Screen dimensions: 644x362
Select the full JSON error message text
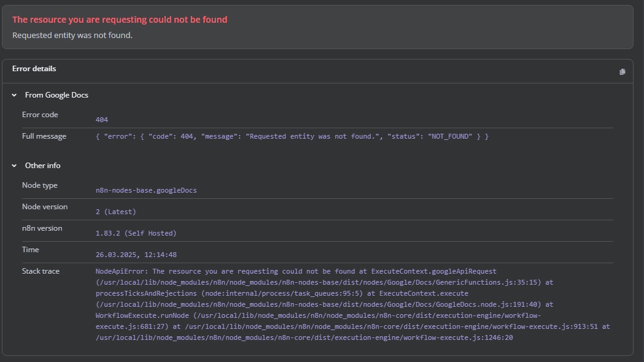click(292, 136)
